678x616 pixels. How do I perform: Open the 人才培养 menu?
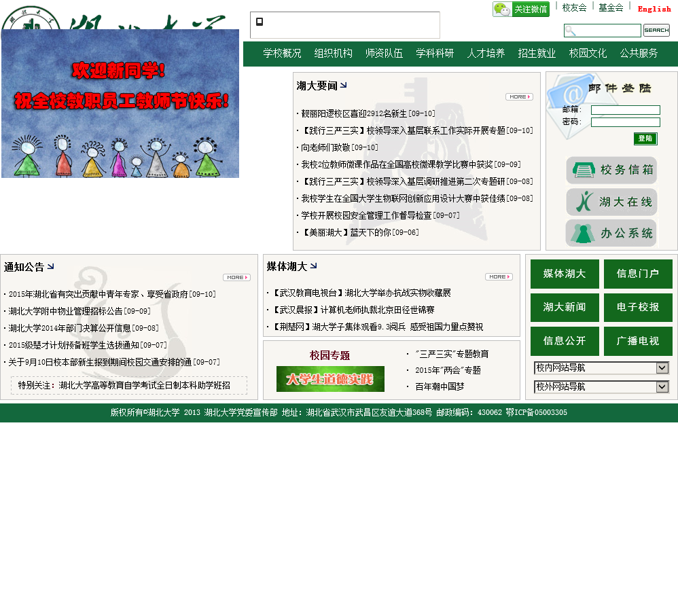coord(486,54)
